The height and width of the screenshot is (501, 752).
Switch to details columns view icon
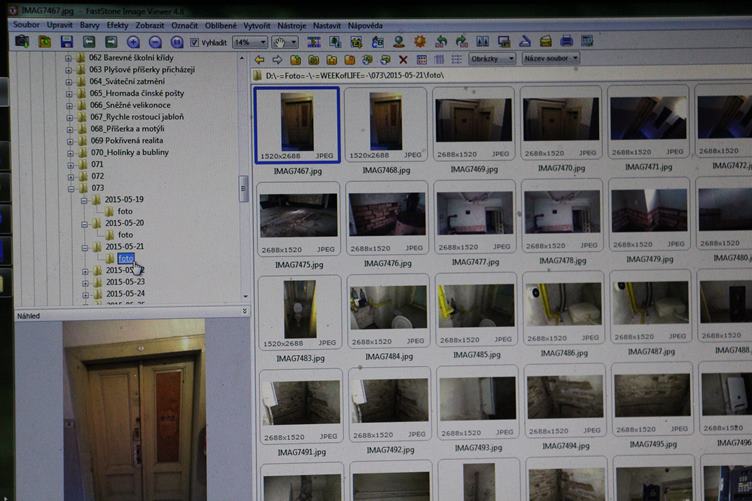coord(439,59)
